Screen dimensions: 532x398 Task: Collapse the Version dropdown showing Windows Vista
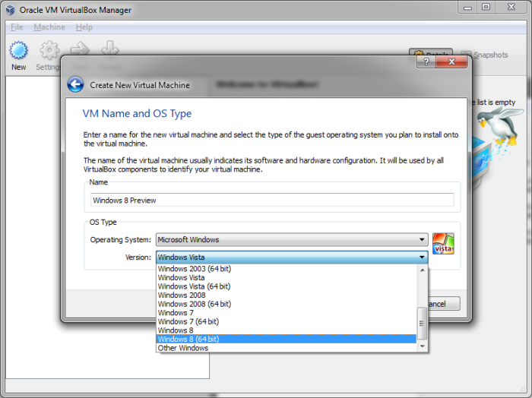click(x=292, y=257)
